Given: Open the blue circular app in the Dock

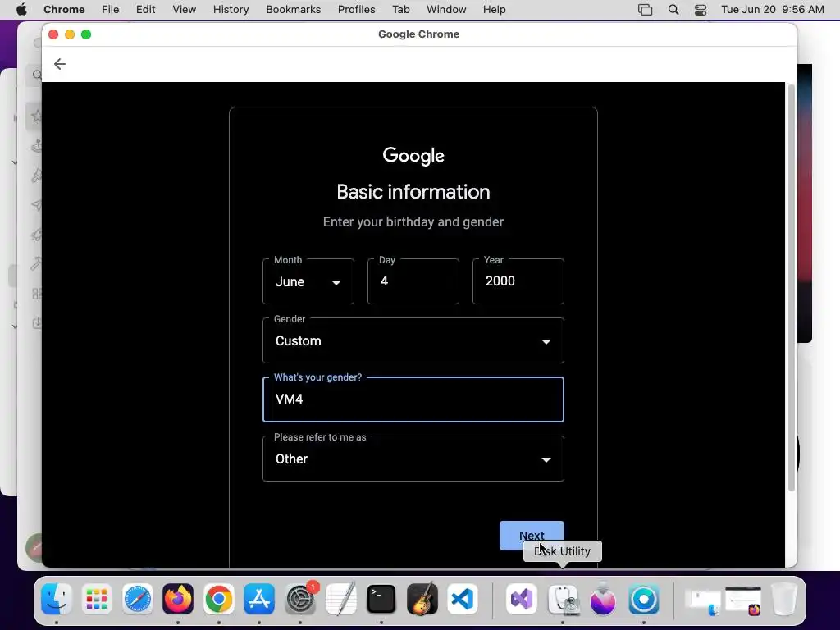Looking at the screenshot, I should 644,599.
